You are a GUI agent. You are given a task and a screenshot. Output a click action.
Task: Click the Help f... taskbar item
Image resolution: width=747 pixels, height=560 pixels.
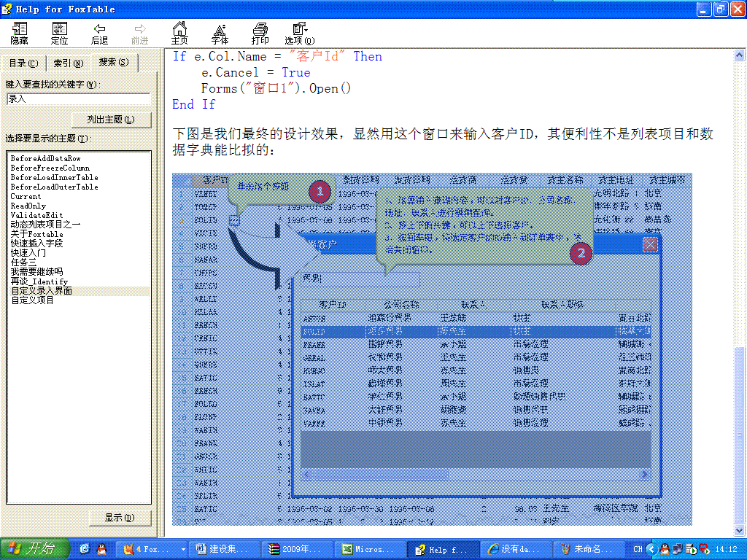click(443, 550)
